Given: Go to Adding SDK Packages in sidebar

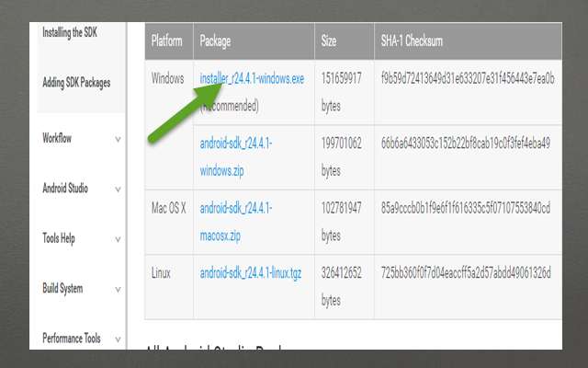Looking at the screenshot, I should tap(76, 83).
